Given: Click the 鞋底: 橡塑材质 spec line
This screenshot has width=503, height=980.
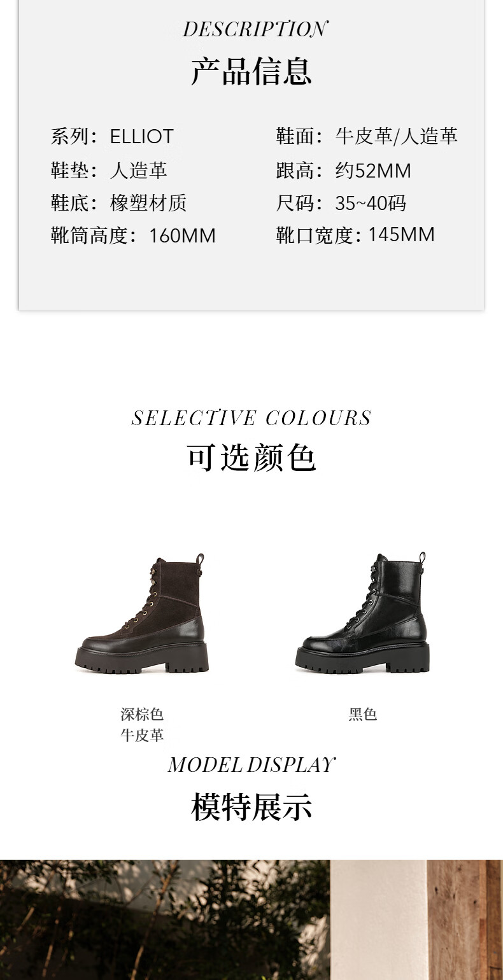Looking at the screenshot, I should click(119, 203).
